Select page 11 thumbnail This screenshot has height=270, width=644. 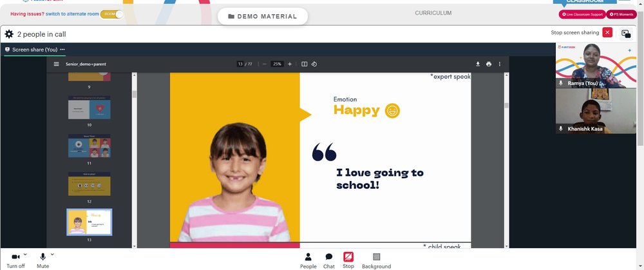89,146
